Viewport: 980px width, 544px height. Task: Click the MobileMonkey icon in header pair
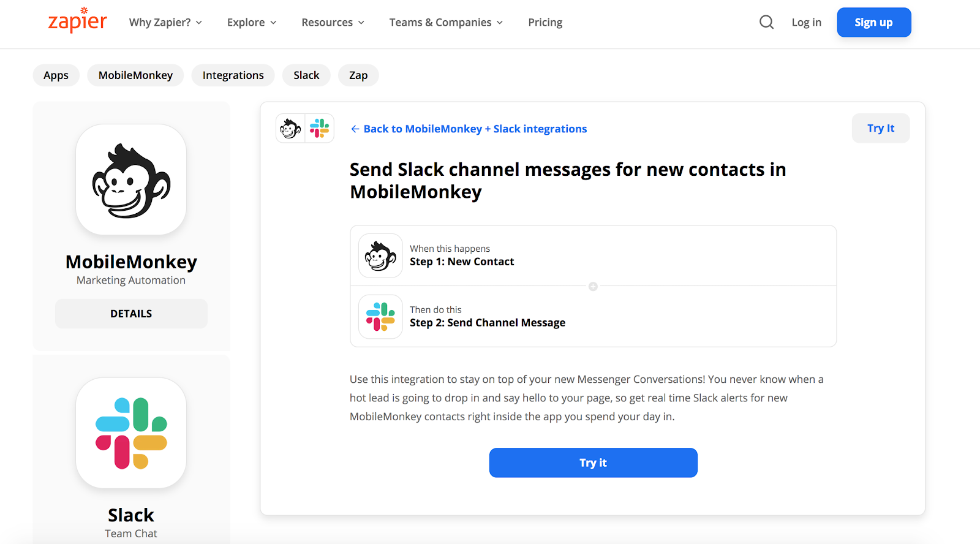click(x=290, y=128)
